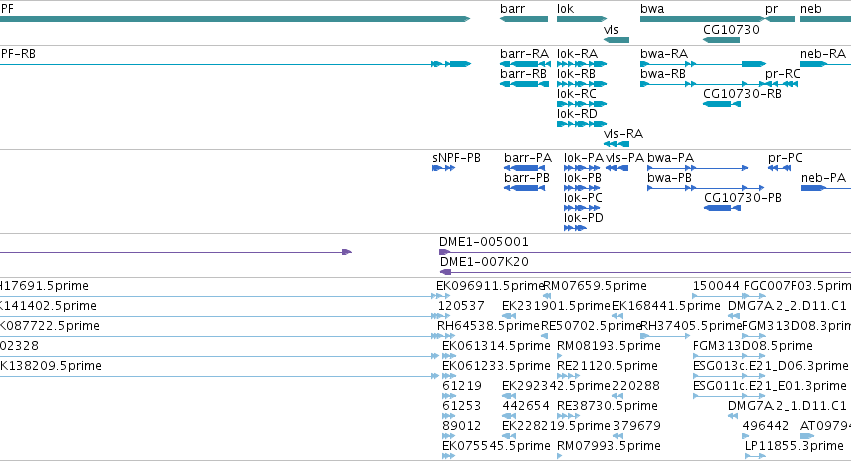This screenshot has width=851, height=461.
Task: Select the vls-PA protein label
Action: 625,158
